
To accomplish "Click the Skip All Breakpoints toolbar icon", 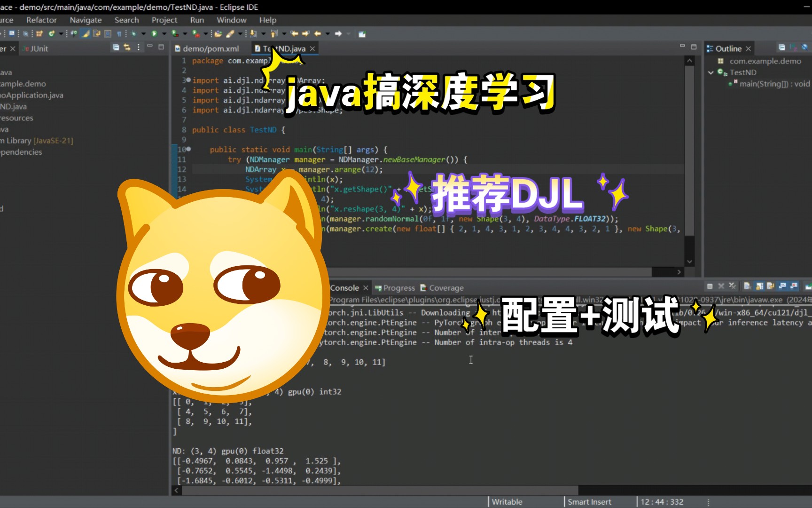I will 26,33.
